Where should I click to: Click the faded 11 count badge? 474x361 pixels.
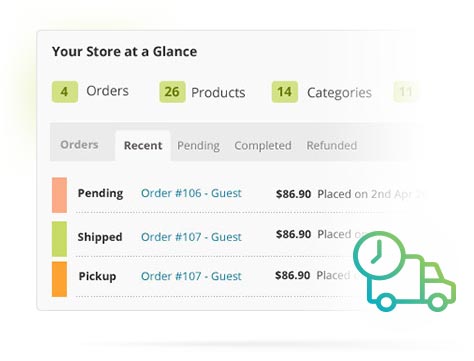click(405, 92)
